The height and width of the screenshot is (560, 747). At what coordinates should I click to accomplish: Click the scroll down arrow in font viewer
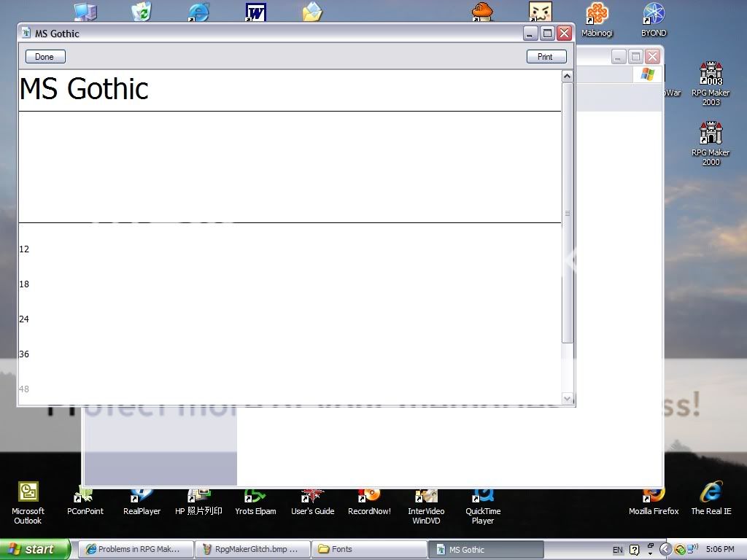(x=568, y=398)
